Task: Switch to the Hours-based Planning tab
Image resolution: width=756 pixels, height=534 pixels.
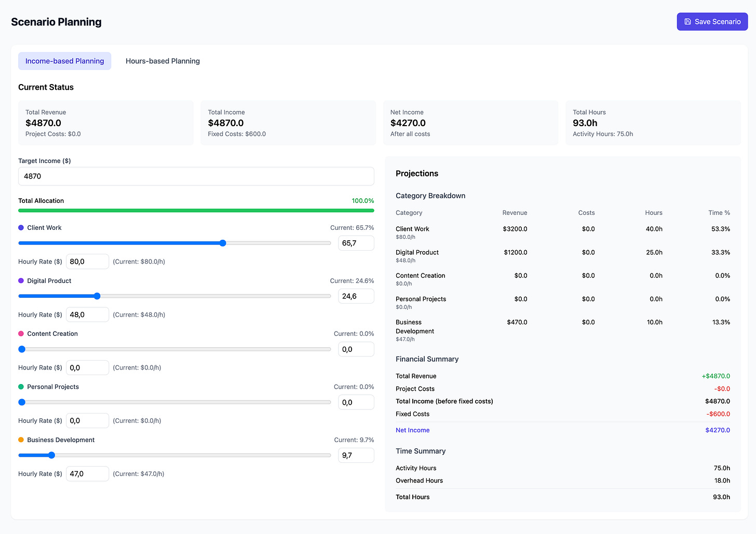Action: [x=163, y=61]
